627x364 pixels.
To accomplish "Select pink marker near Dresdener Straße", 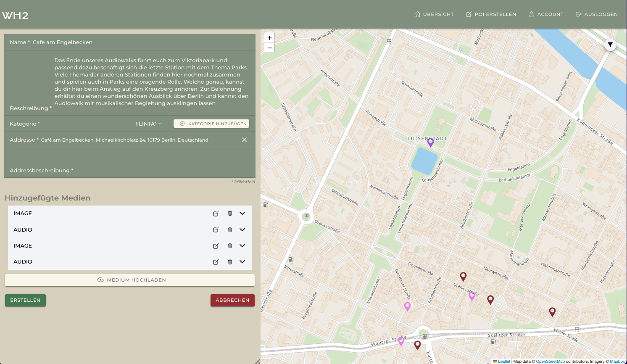I will (x=407, y=306).
